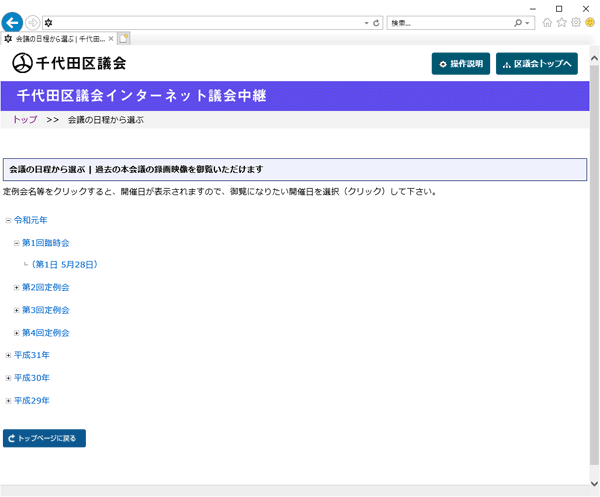This screenshot has width=600, height=497.
Task: Click the Home icon in browser toolbar
Action: (547, 23)
